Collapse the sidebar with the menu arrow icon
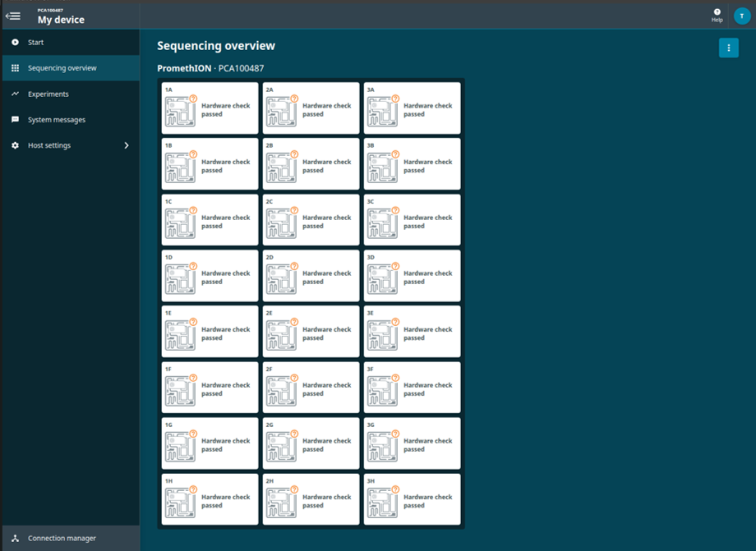756x551 pixels. point(13,16)
